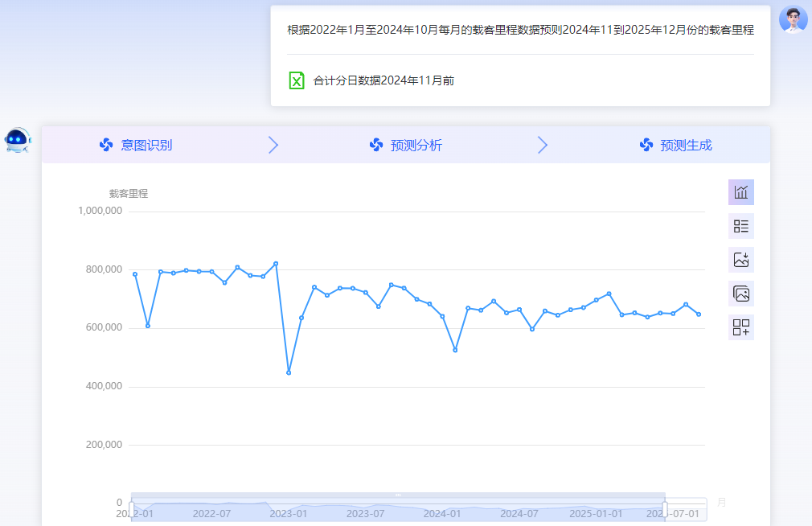Click the 600,000 axis label
Image resolution: width=812 pixels, height=526 pixels.
point(104,327)
